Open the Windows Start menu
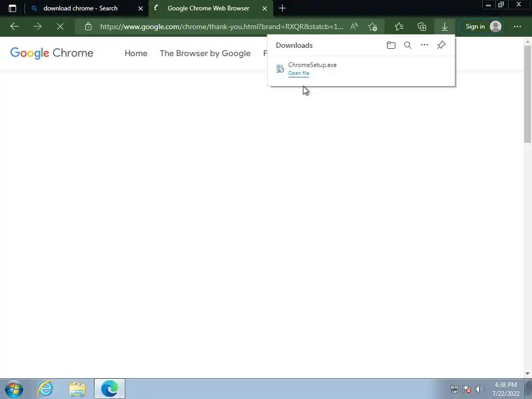The width and height of the screenshot is (532, 399). pos(14,389)
